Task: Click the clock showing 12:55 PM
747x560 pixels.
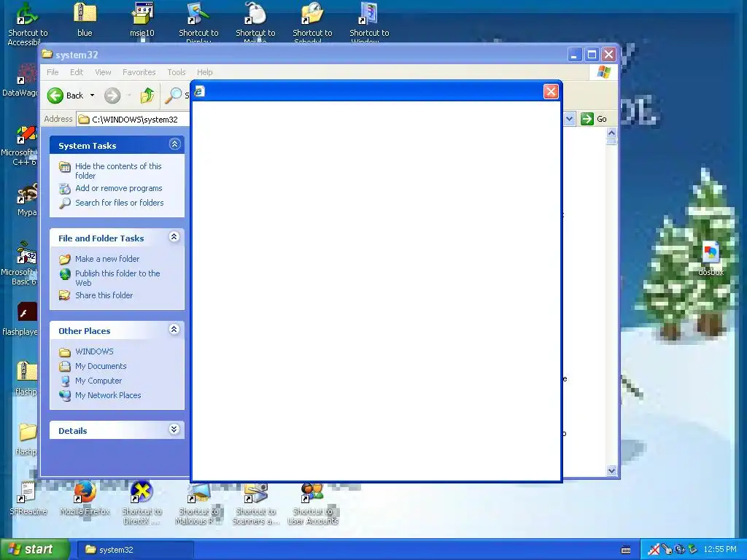Action: (720, 550)
